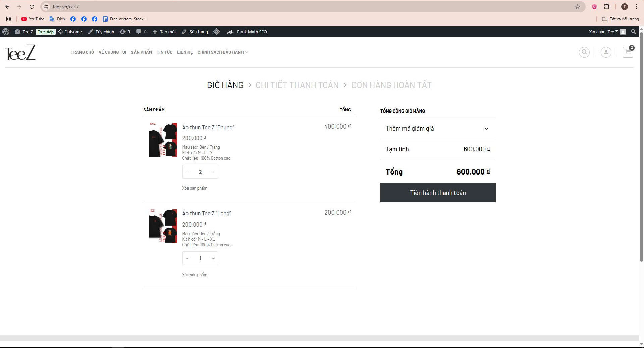Go to the Sản phẩm menu
644x348 pixels.
click(x=141, y=52)
